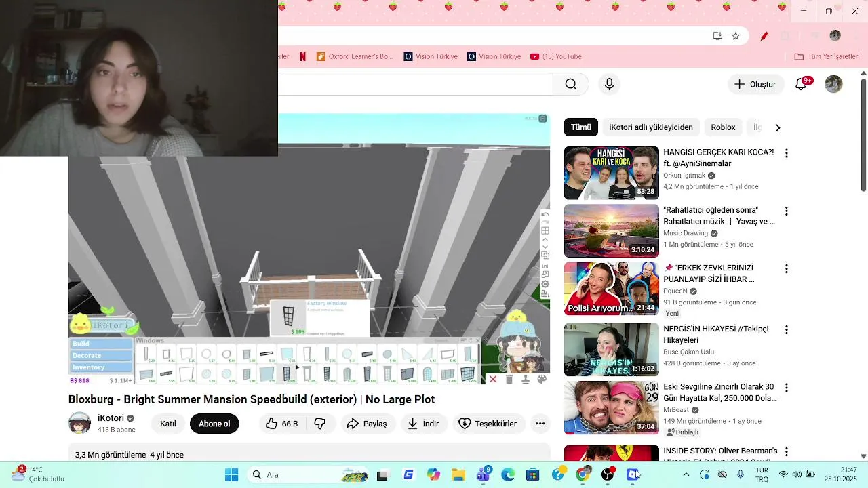Open options for Eski Sevgiline Zincirli video

pyautogui.click(x=786, y=388)
